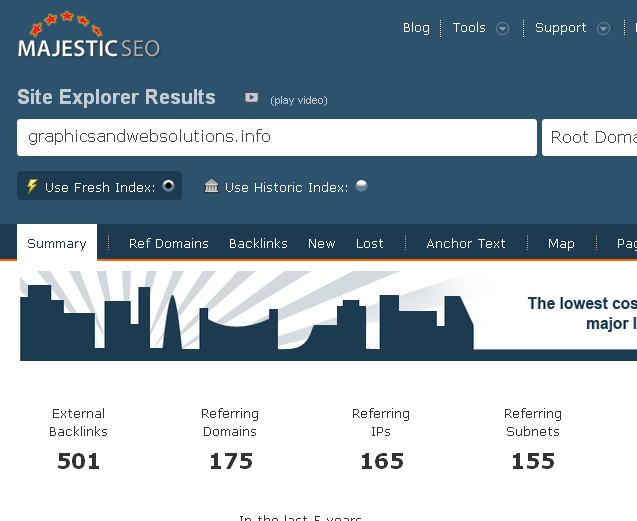Click the play video icon
This screenshot has height=521, width=637.
click(x=252, y=98)
